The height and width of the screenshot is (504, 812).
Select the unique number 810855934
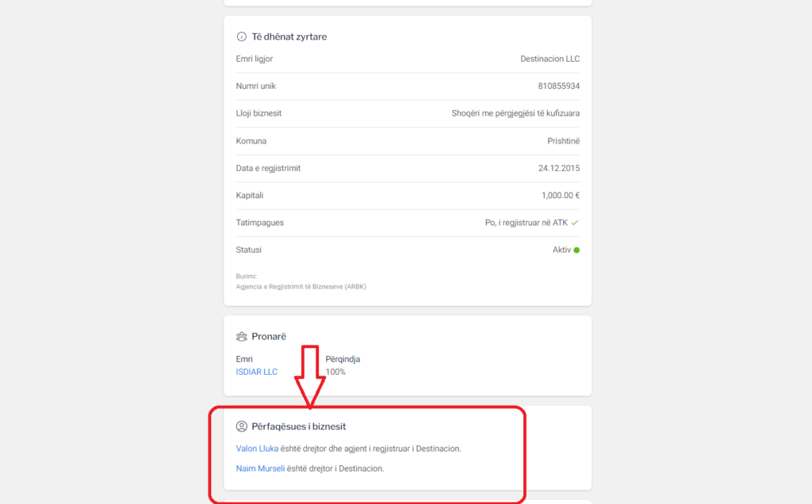coord(558,86)
